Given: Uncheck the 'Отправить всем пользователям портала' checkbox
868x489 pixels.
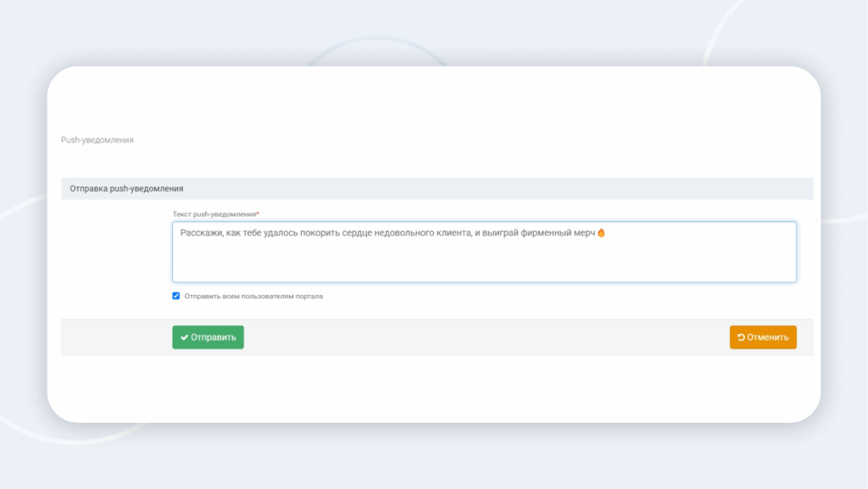Looking at the screenshot, I should click(x=176, y=297).
